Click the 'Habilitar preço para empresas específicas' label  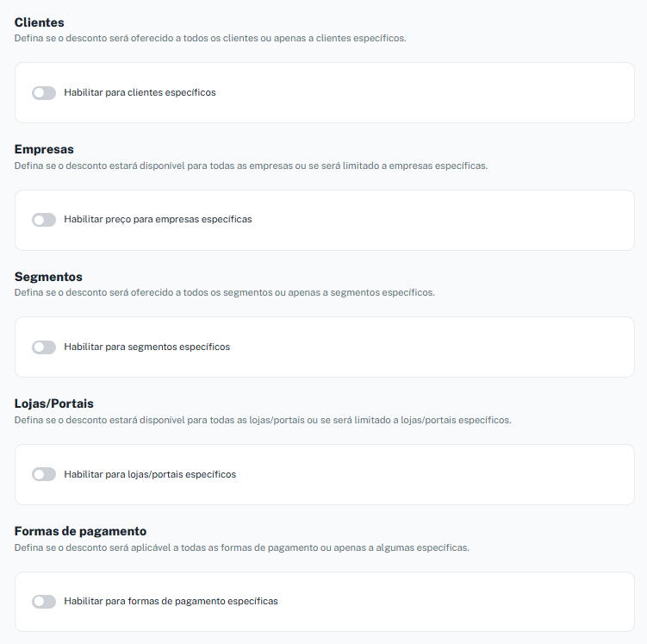(x=158, y=219)
